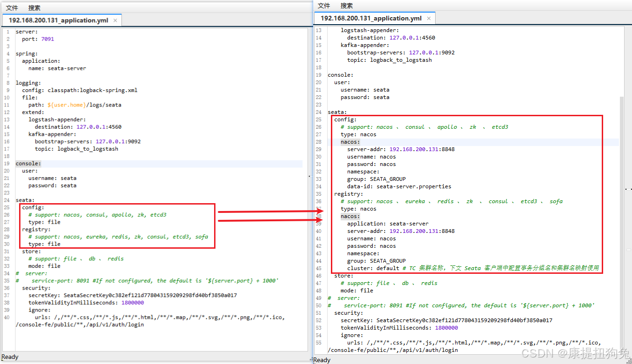
Task: Click the 'registry:' line in the right editor
Action: (x=349, y=194)
